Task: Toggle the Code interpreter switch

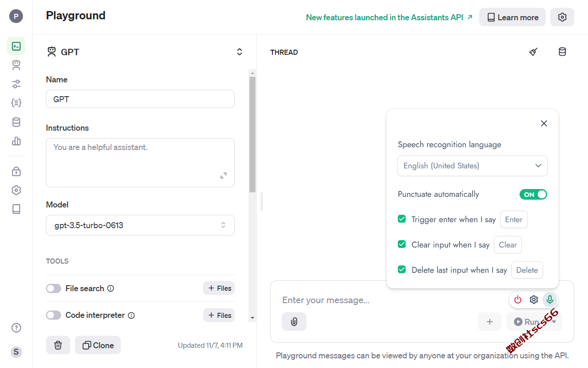Action: (53, 315)
